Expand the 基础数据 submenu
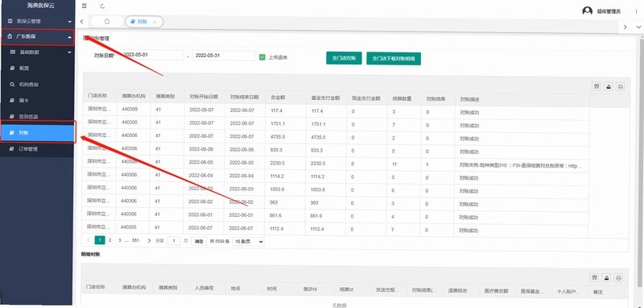Image resolution: width=644 pixels, height=308 pixels. [x=37, y=52]
